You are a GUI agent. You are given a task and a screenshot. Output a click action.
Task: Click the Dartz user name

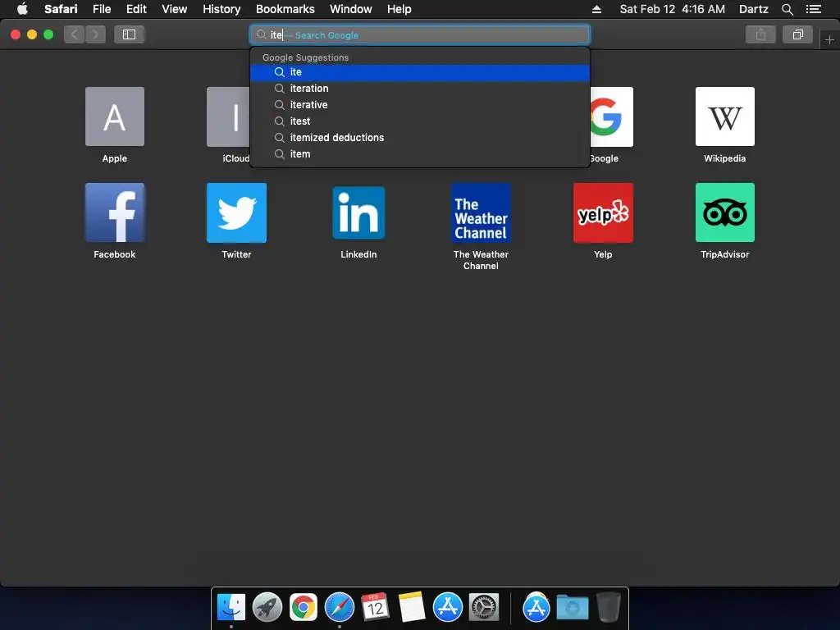[x=753, y=9]
